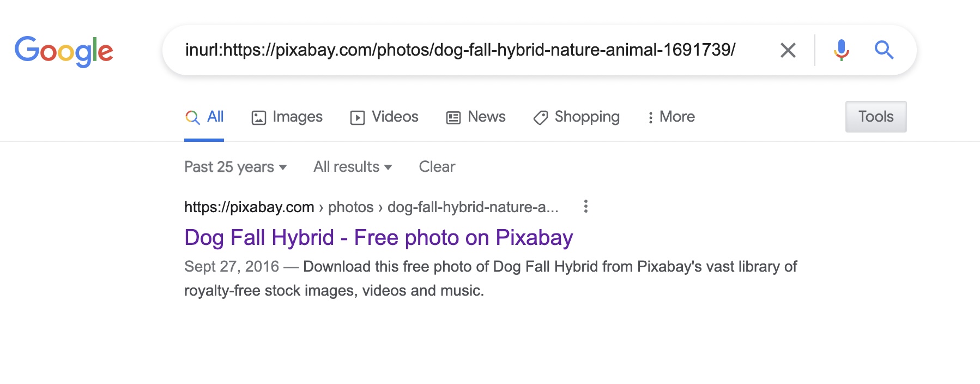
Task: Click into the search query text field
Action: (x=460, y=50)
